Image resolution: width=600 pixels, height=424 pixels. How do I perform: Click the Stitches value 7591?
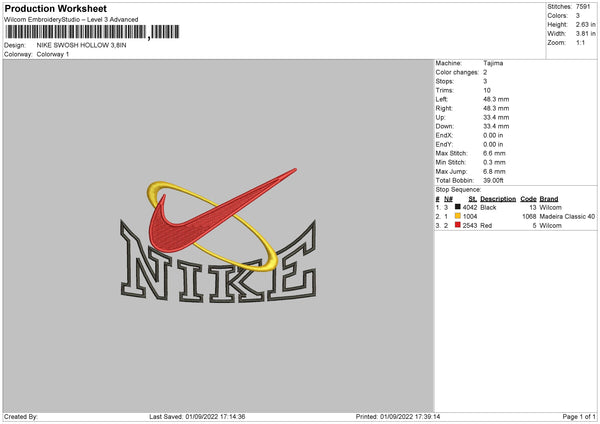(x=583, y=7)
